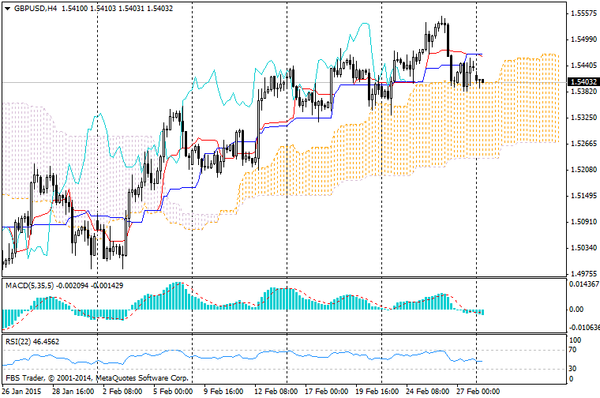Viewport: 600px width, 398px height.
Task: Click the 12 Feb 08:00 time label
Action: (276, 391)
